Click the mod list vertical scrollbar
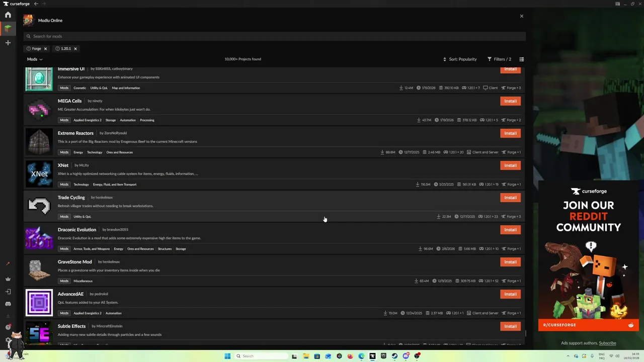Screen dimensions: 644x362 pos(526,333)
